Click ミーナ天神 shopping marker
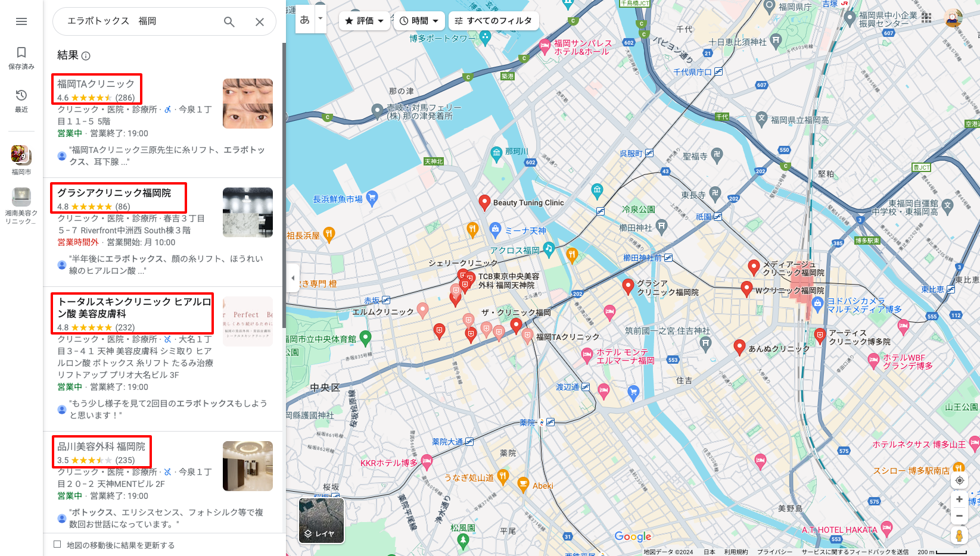Viewport: 980px width, 556px height. tap(495, 230)
